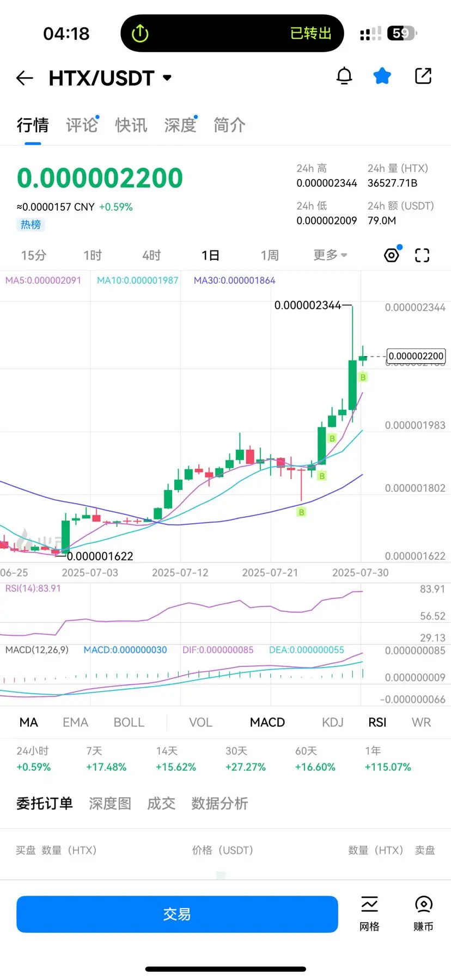
Task: Tap the MA30:0.000001864 legend
Action: coord(235,280)
